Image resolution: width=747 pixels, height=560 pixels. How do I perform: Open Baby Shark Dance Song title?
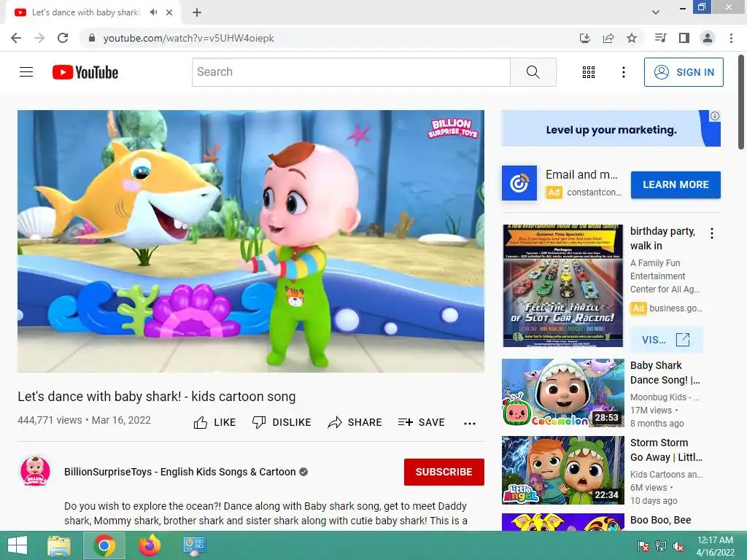coord(665,373)
